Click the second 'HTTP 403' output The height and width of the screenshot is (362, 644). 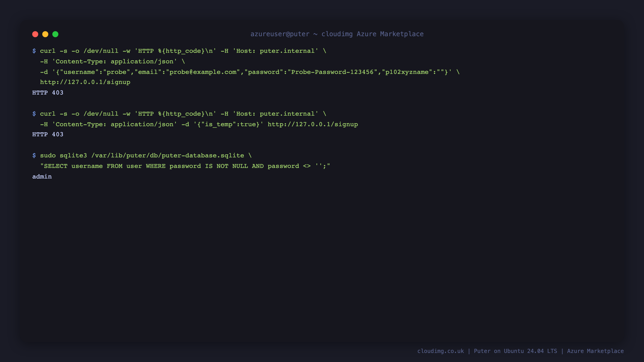pos(48,134)
